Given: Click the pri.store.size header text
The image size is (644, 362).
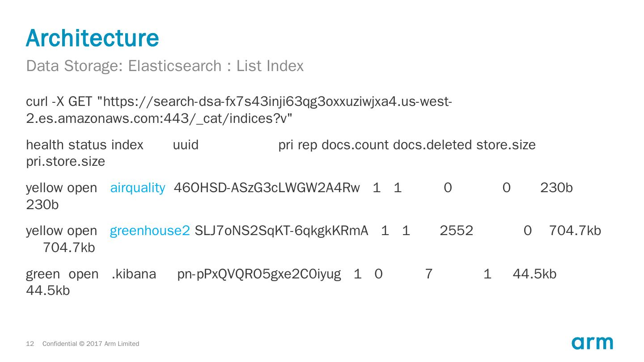Looking at the screenshot, I should click(x=65, y=161).
